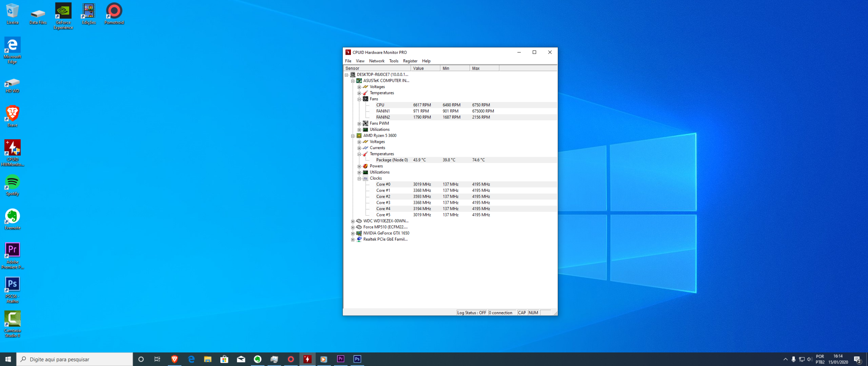Expand the Force MP510 drive node
The height and width of the screenshot is (366, 868).
(x=353, y=227)
